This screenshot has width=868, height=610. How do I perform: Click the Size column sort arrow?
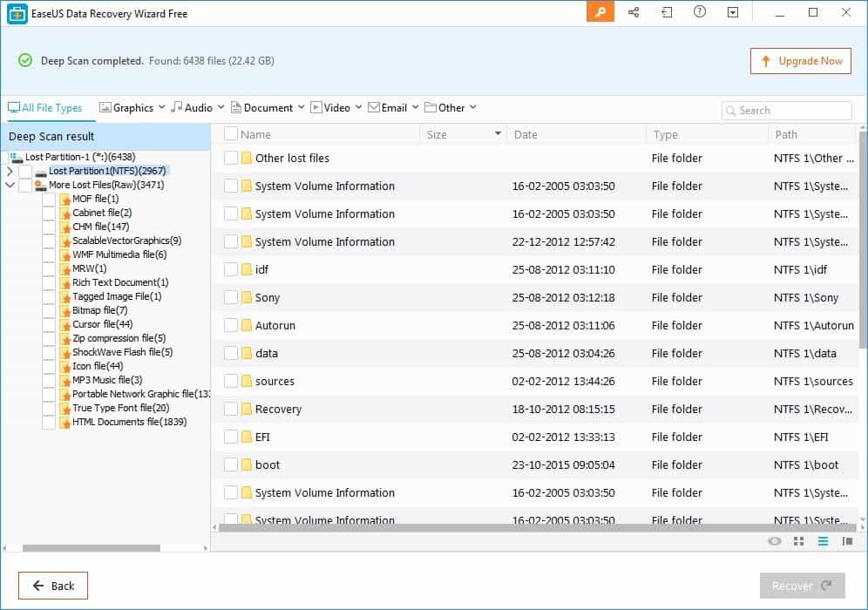498,133
